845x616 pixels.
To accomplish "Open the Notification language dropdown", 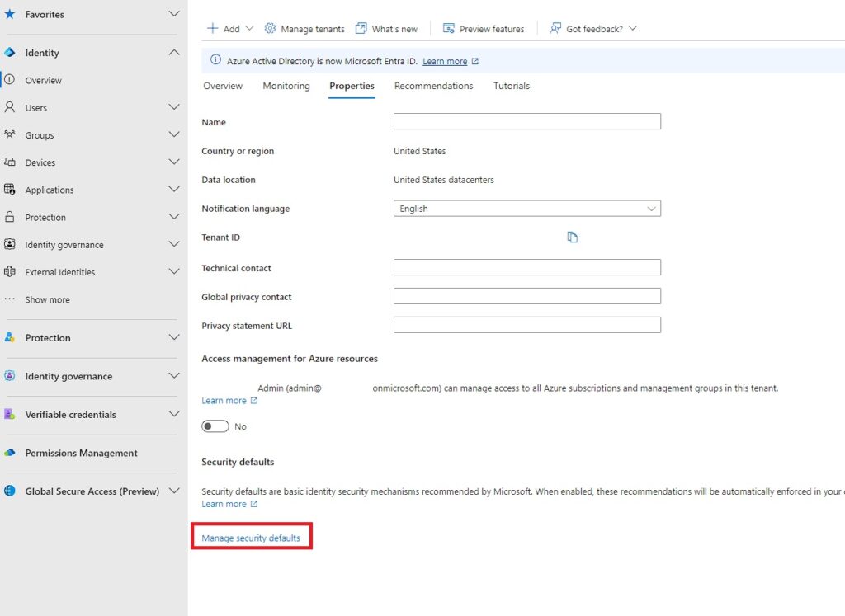I will click(x=527, y=209).
